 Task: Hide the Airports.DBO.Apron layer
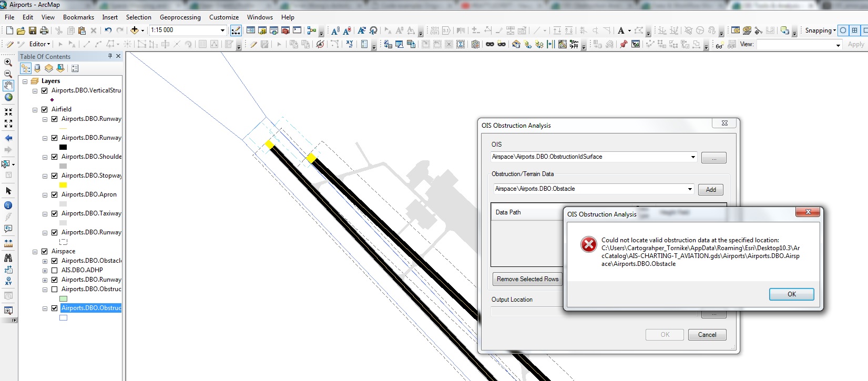click(x=55, y=194)
